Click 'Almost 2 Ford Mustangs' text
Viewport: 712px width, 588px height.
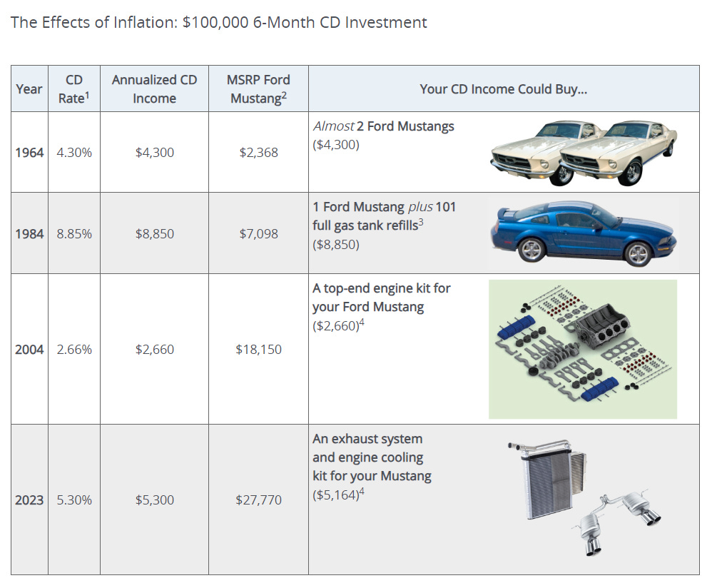click(x=384, y=126)
